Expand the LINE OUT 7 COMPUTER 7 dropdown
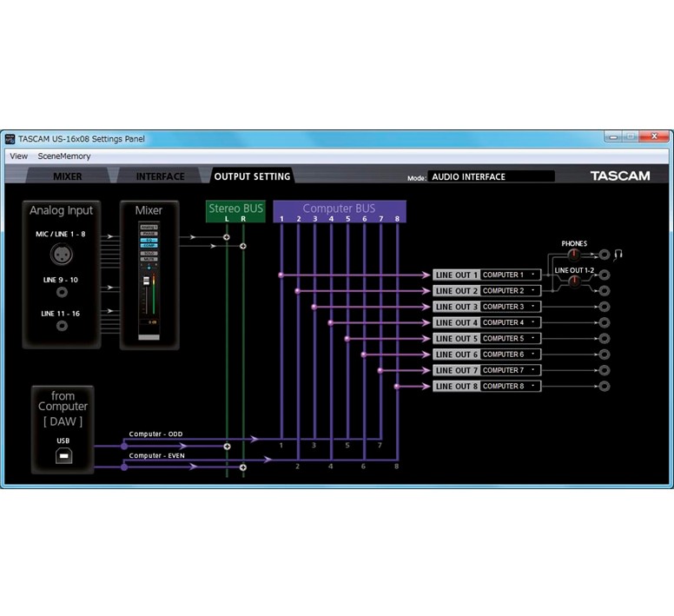 point(511,370)
